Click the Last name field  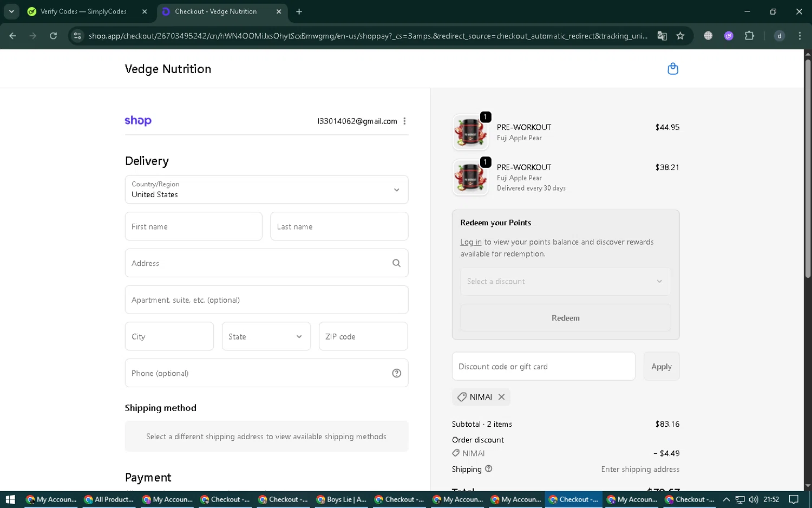tap(339, 226)
